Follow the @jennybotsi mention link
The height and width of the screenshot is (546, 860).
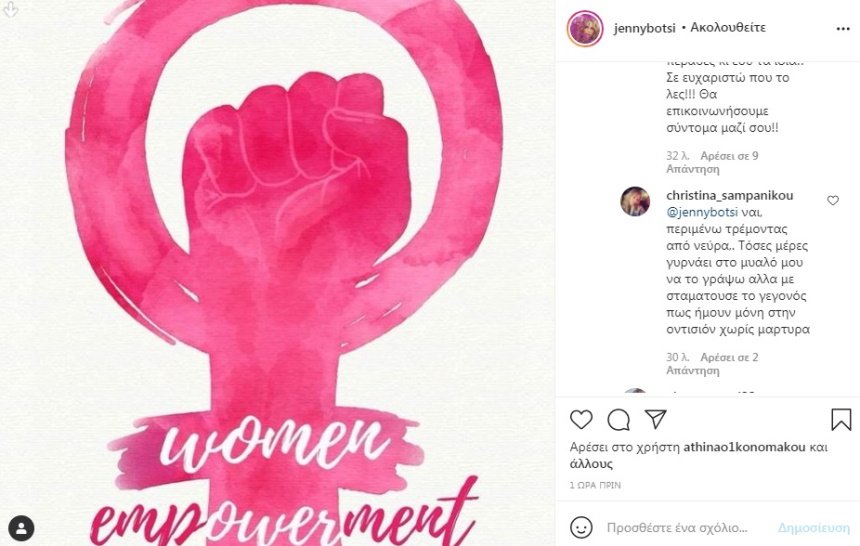click(x=703, y=212)
